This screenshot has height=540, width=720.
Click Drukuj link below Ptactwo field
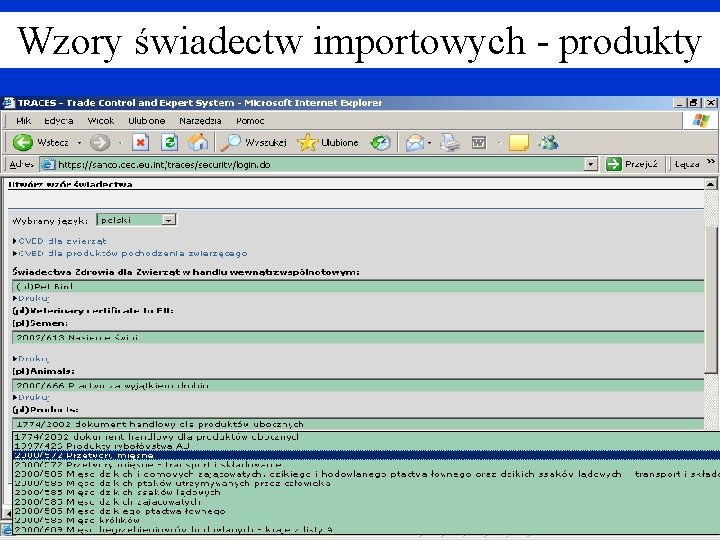click(x=33, y=397)
